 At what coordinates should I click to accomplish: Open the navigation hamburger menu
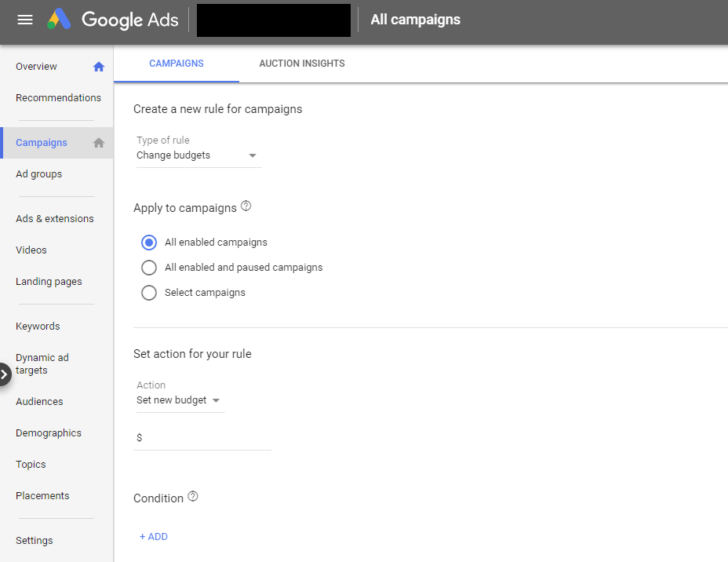click(x=24, y=20)
